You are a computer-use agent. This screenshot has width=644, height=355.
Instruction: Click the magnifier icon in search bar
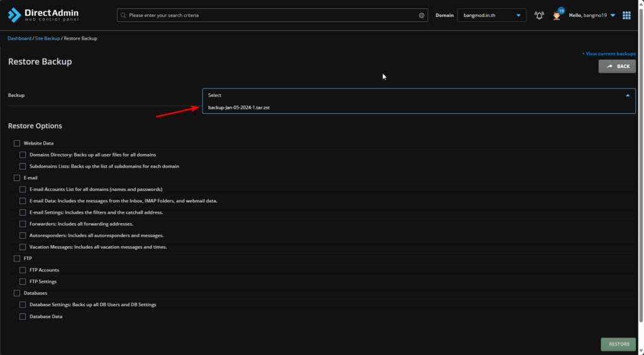pyautogui.click(x=123, y=15)
